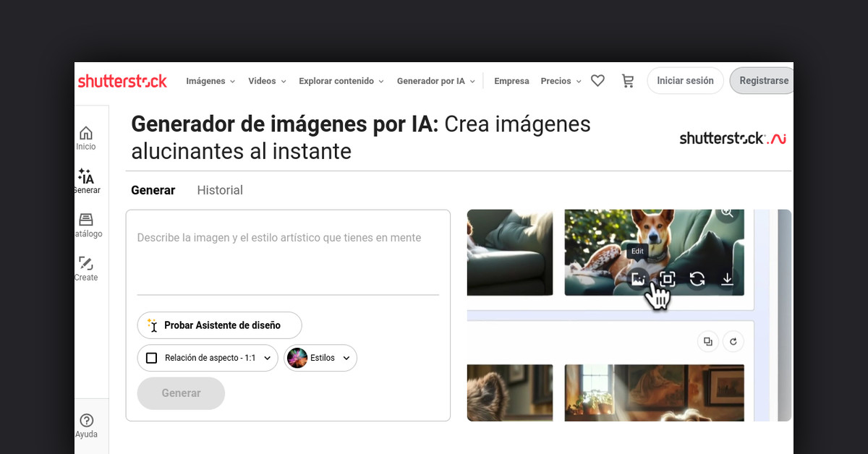Screen dimensions: 868x454
Task: Click Probar Asistente de diseño button
Action: click(219, 325)
